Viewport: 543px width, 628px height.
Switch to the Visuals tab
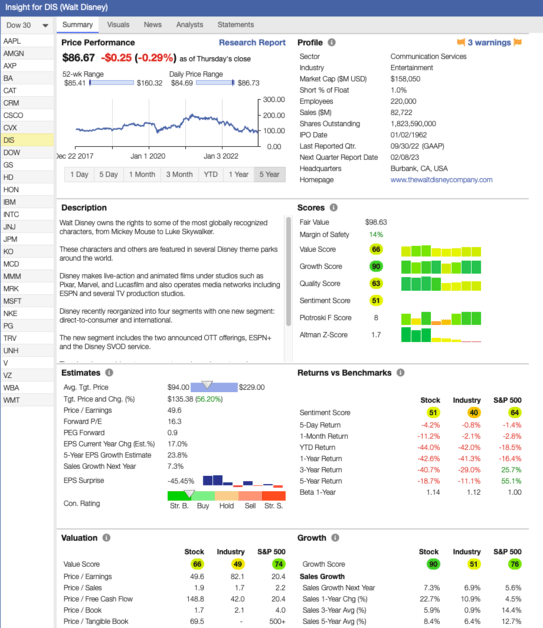tap(118, 25)
